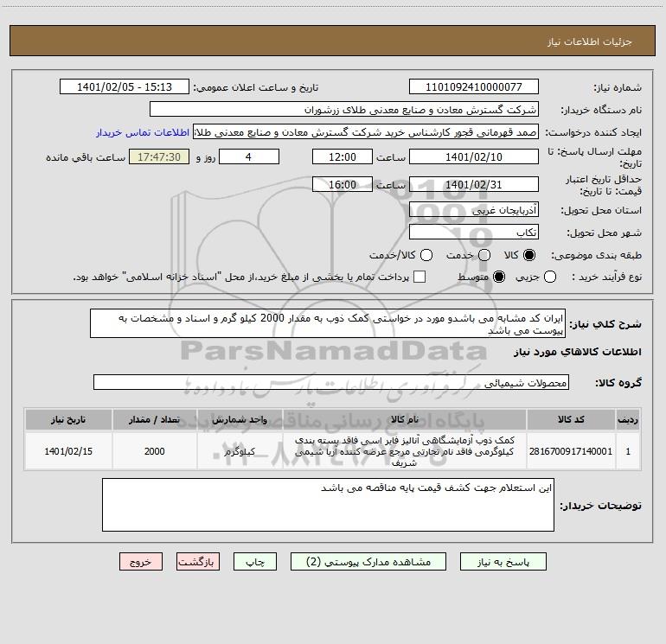The height and width of the screenshot is (644, 666).
Task: Click the واحد شمارش column header
Action: pos(240,420)
